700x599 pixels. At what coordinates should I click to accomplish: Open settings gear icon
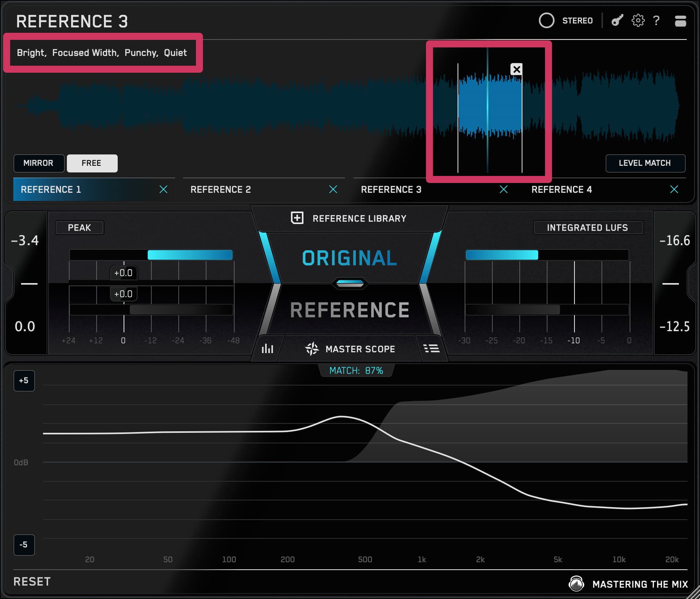point(638,20)
